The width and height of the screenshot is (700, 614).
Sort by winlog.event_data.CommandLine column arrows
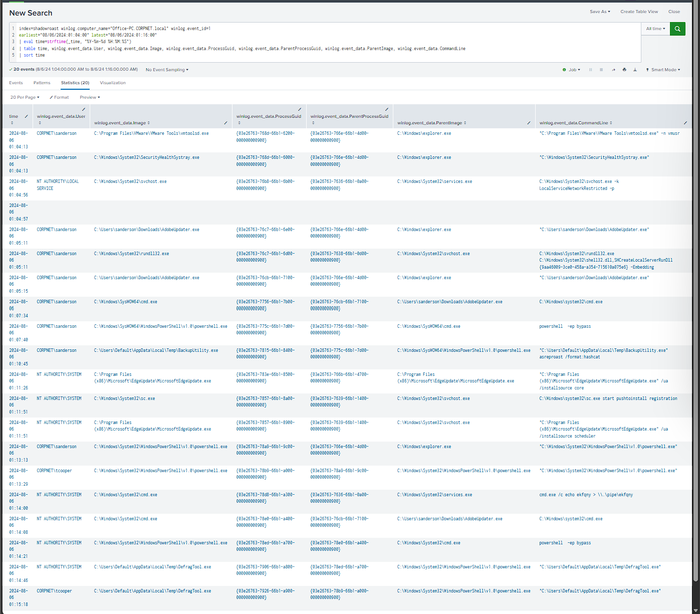(x=611, y=123)
